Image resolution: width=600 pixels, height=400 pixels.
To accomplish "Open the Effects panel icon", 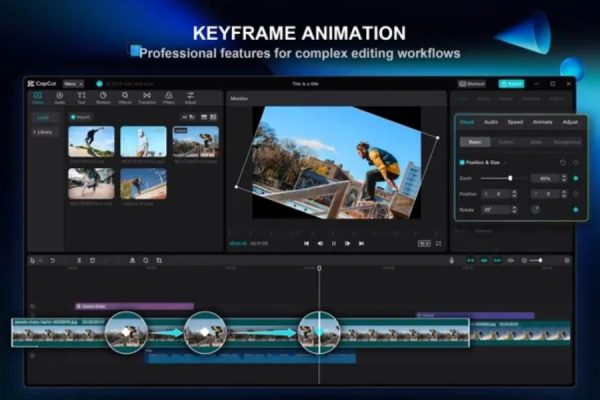I will pyautogui.click(x=125, y=97).
